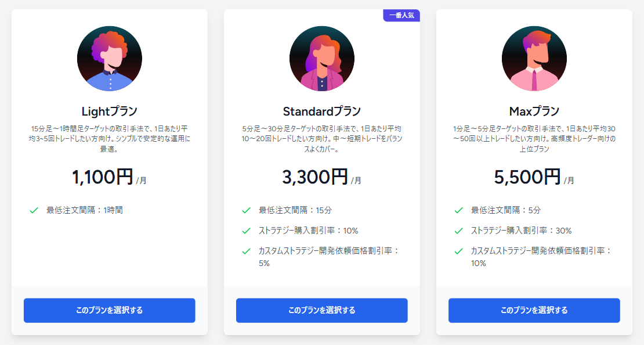Click the Maxプラン avatar icon
This screenshot has height=345, width=644.
(534, 58)
